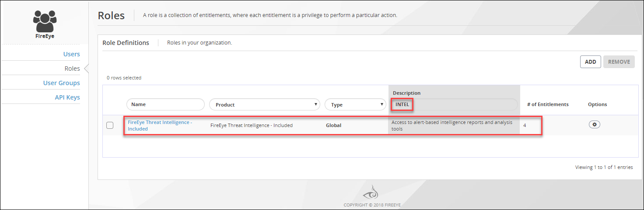Viewport: 644px width, 210px height.
Task: Focus the Name filter field
Action: click(165, 104)
